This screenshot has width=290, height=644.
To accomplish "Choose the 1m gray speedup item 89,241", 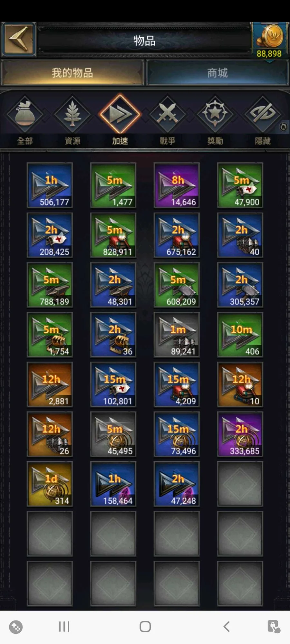I will [x=177, y=335].
